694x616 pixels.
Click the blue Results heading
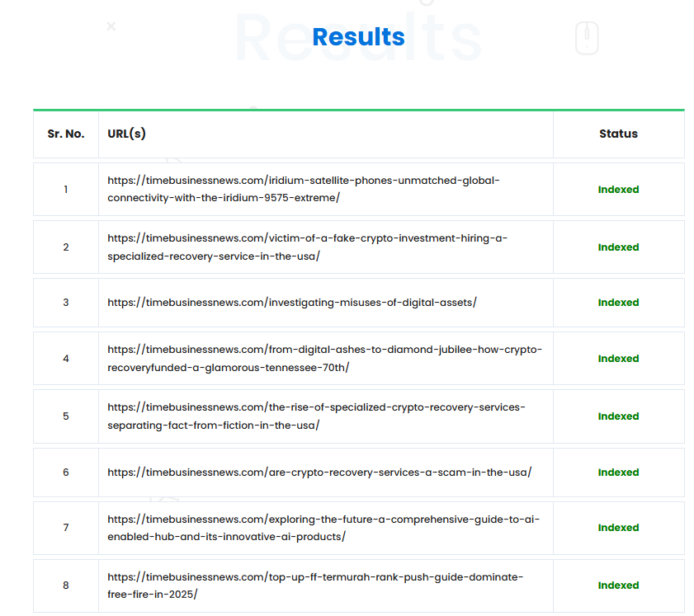(x=358, y=37)
